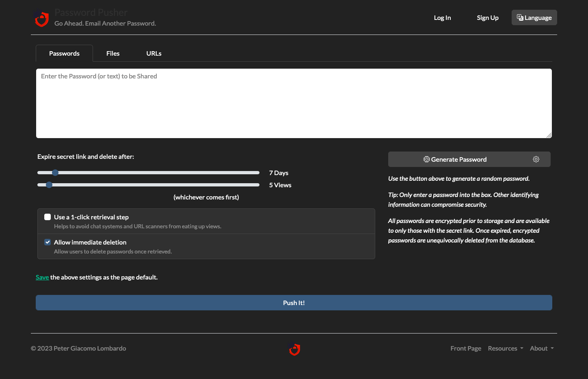Enable the 1-click retrieval step
Viewport: 588px width, 379px height.
48,217
